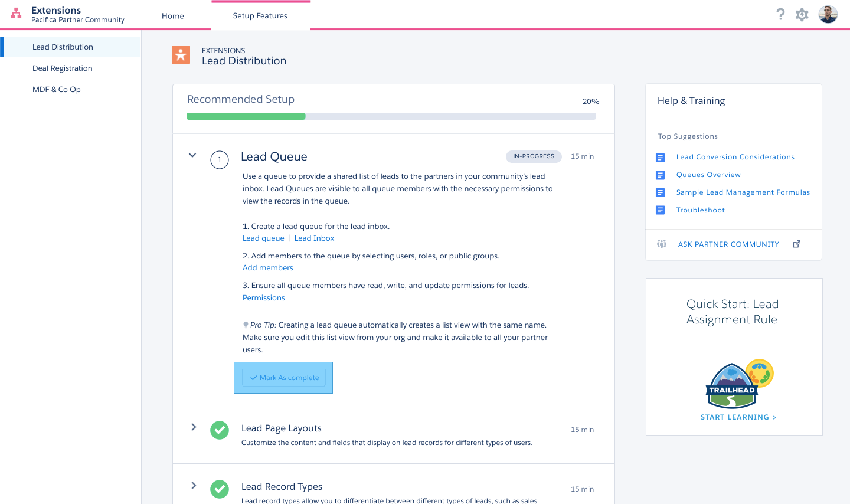Click the Quick Start: Lead Assignment Rule title
This screenshot has width=850, height=504.
point(732,312)
